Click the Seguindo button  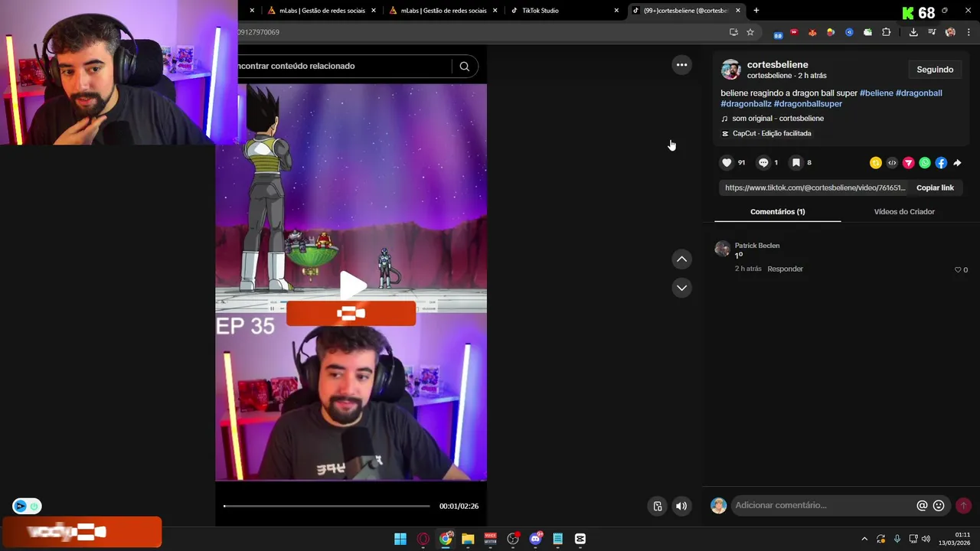(x=935, y=70)
